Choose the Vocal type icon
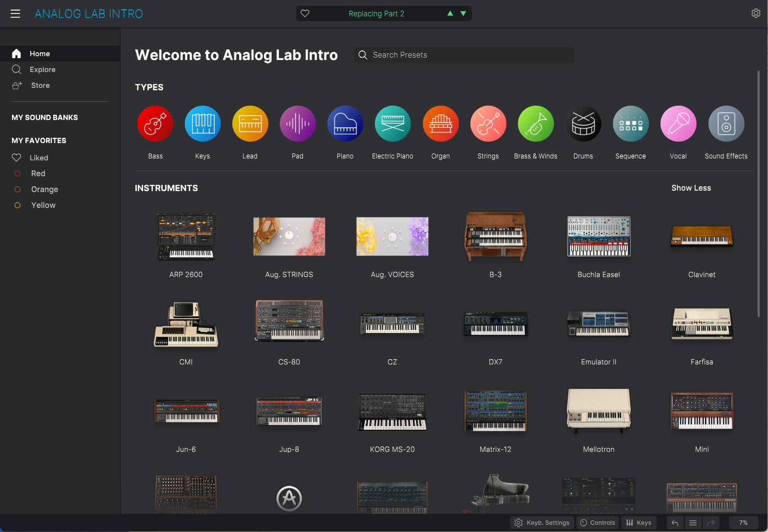This screenshot has width=768, height=532. pos(678,124)
